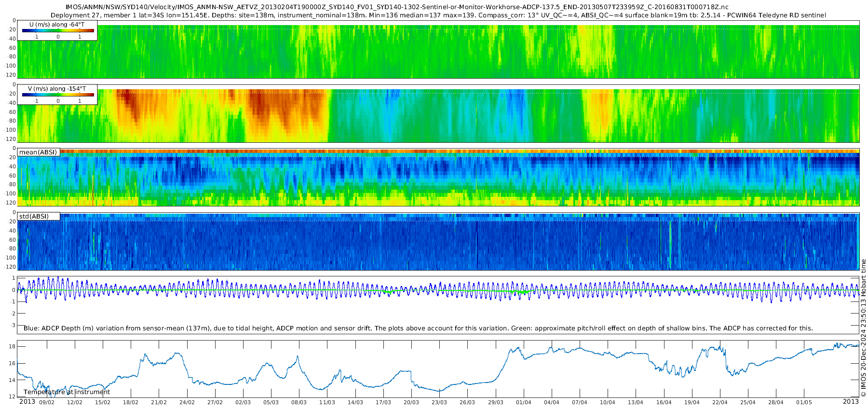Click the 'Temperature at instrument' label
Viewport: 868px width, 410px height.
click(67, 392)
